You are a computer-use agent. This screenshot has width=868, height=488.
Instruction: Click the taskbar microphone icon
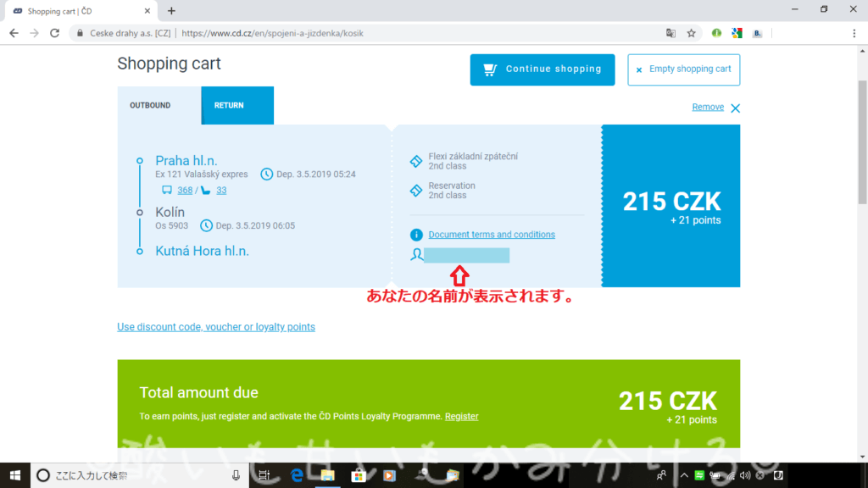coord(236,475)
